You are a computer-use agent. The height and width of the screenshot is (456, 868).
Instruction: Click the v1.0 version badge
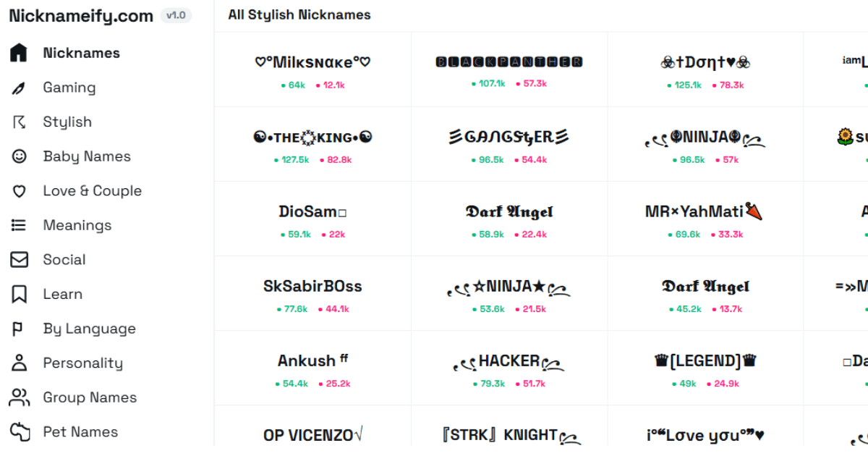click(x=176, y=15)
